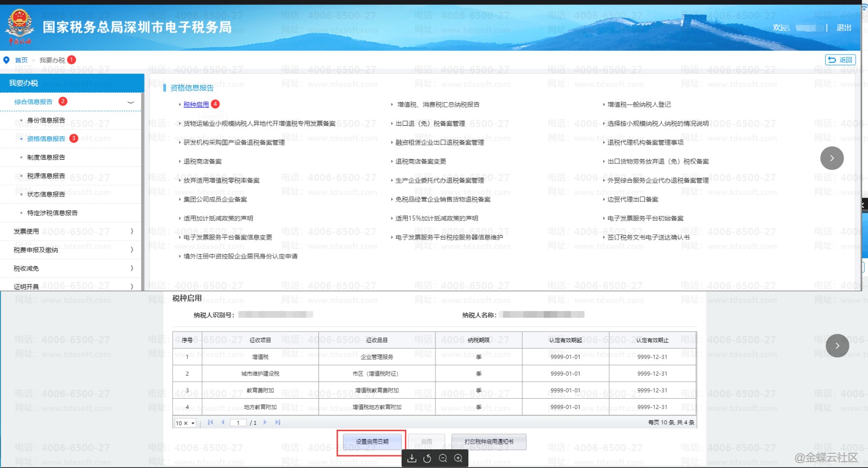This screenshot has height=468, width=868.
Task: Click the previous page arrow in pager
Action: 223,422
